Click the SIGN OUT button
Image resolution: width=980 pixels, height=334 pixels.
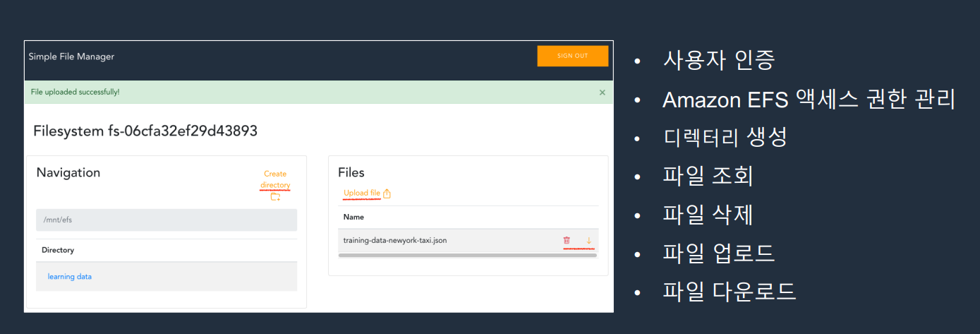[572, 56]
